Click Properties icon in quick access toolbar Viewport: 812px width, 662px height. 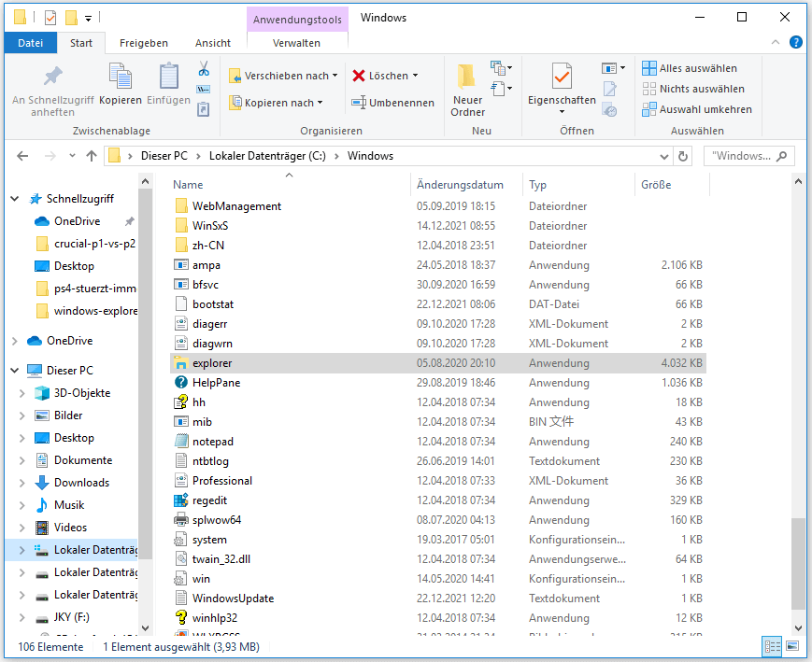click(x=50, y=18)
